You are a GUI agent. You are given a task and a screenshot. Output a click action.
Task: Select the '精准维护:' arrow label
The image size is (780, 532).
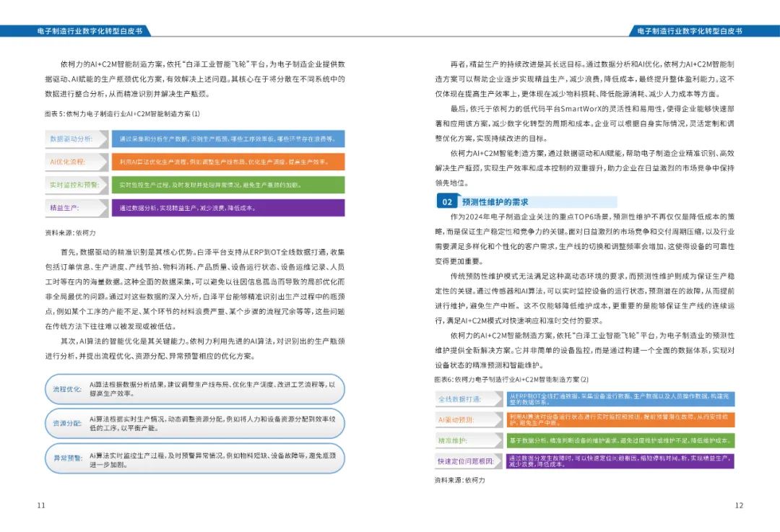point(468,440)
